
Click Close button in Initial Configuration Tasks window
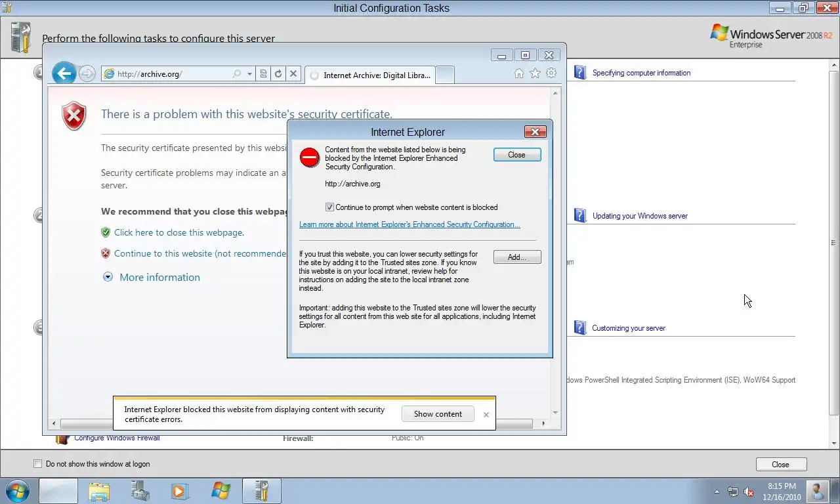pos(780,464)
